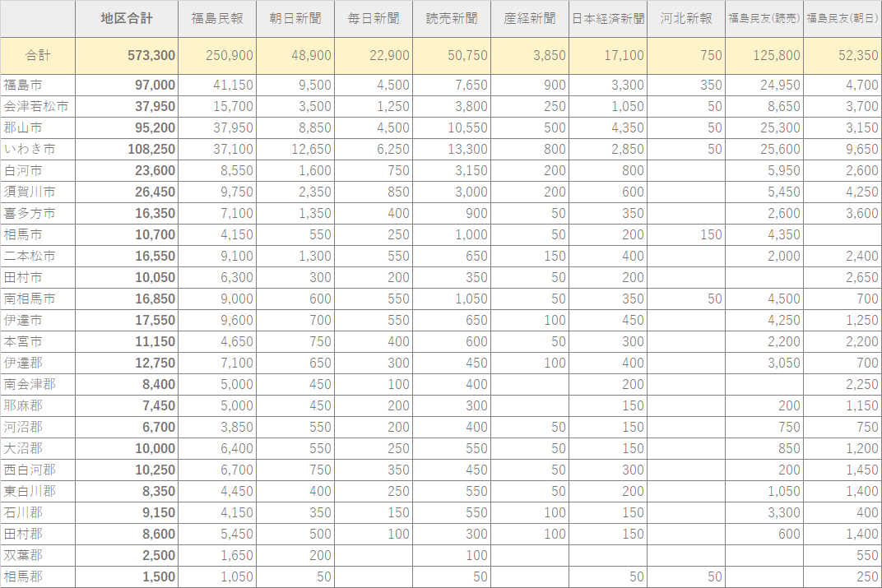Select the 石川郡 row label
The height and width of the screenshot is (588, 882).
[38, 512]
